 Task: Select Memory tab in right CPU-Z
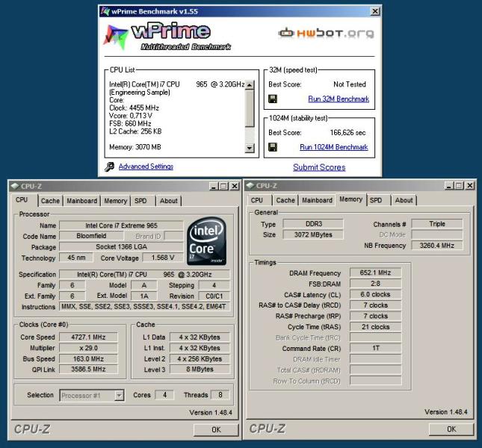(x=350, y=199)
